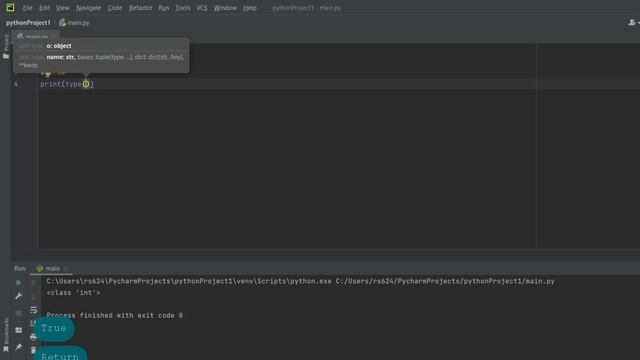Open the Tools menu
This screenshot has height=360, width=640.
(x=183, y=8)
